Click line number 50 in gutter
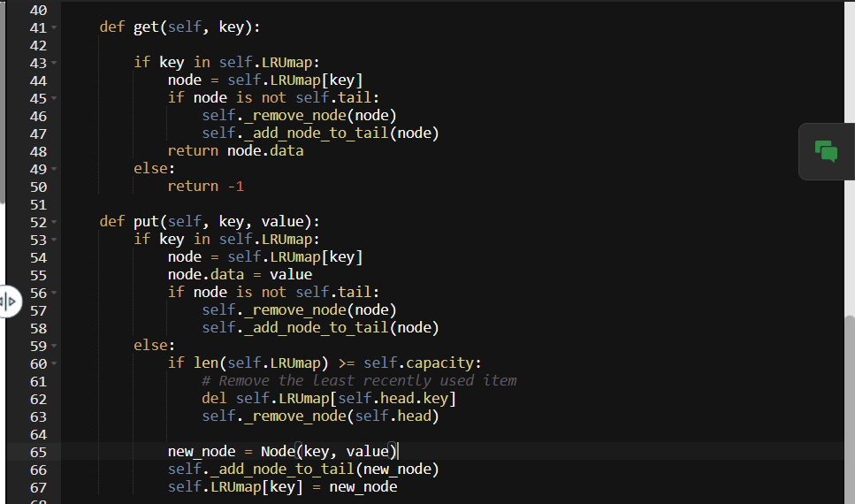This screenshot has width=855, height=504. [x=38, y=187]
